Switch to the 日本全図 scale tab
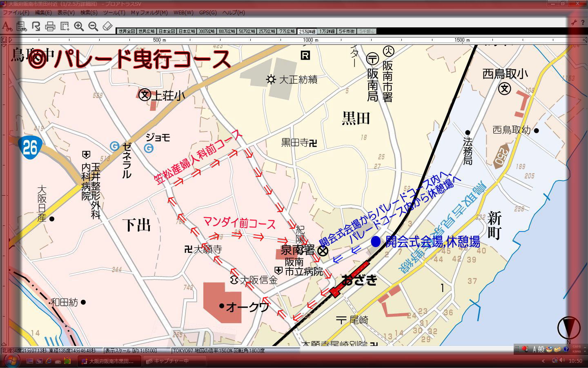Viewport: 588px width, 368px height. click(x=167, y=31)
